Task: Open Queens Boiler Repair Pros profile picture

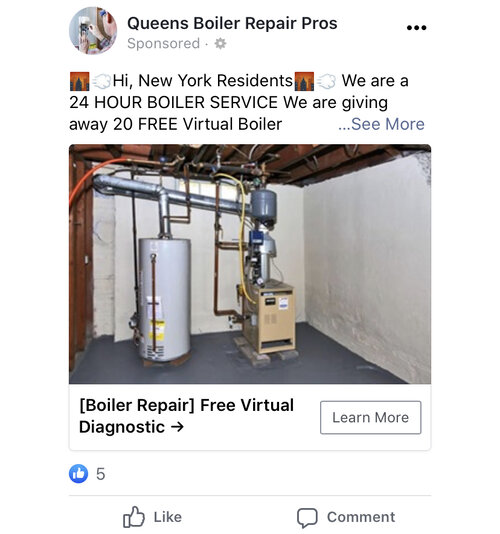Action: pyautogui.click(x=93, y=31)
